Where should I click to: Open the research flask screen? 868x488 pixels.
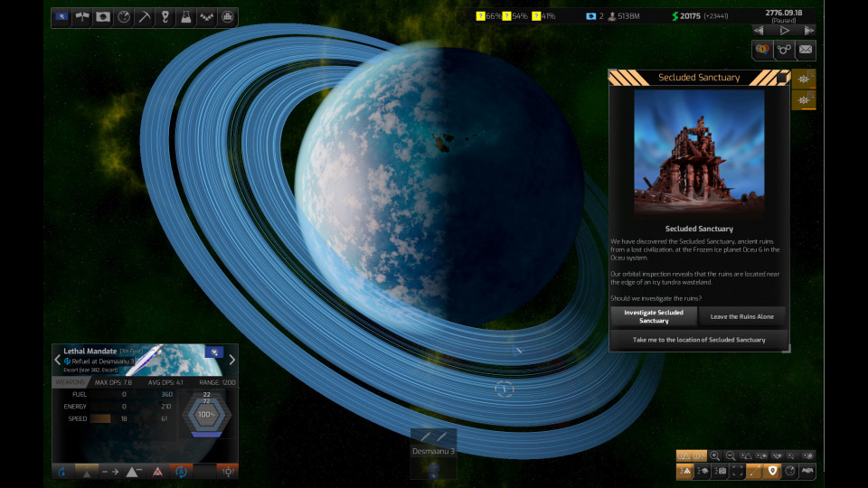(x=186, y=16)
